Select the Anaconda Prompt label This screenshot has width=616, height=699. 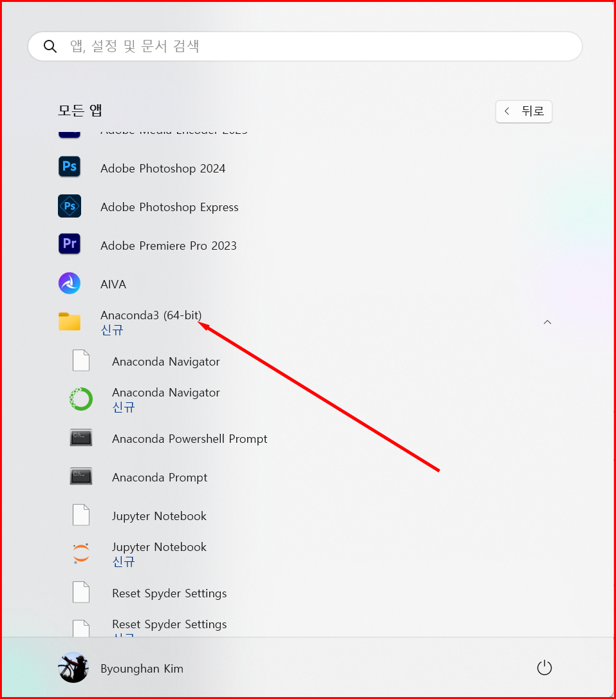pyautogui.click(x=160, y=478)
